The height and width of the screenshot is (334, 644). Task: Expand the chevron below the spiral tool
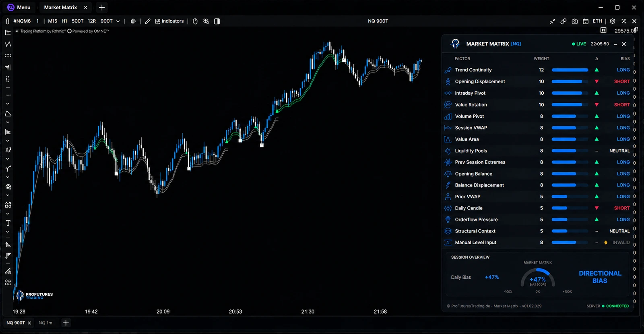[x=8, y=195]
